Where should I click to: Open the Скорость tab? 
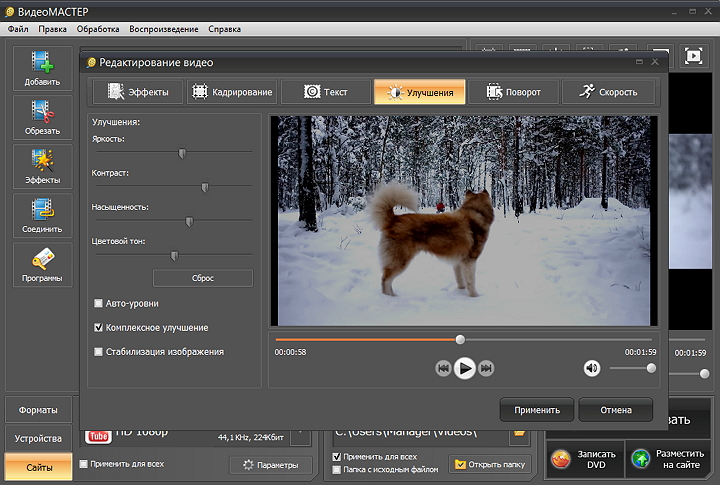[x=608, y=92]
